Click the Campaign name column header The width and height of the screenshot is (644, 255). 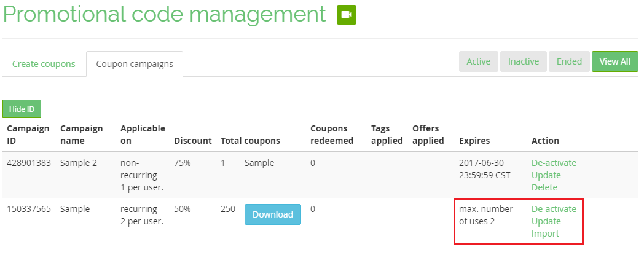(x=81, y=135)
